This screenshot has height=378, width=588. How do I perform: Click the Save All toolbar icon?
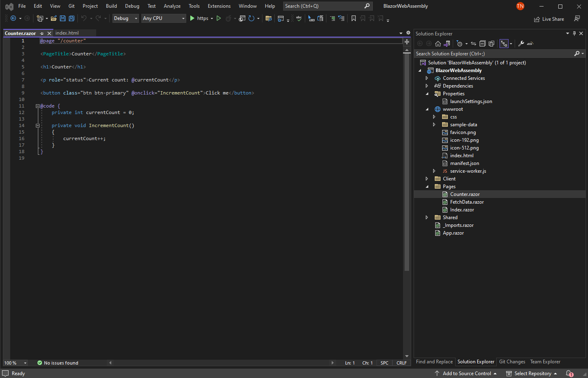pos(72,18)
